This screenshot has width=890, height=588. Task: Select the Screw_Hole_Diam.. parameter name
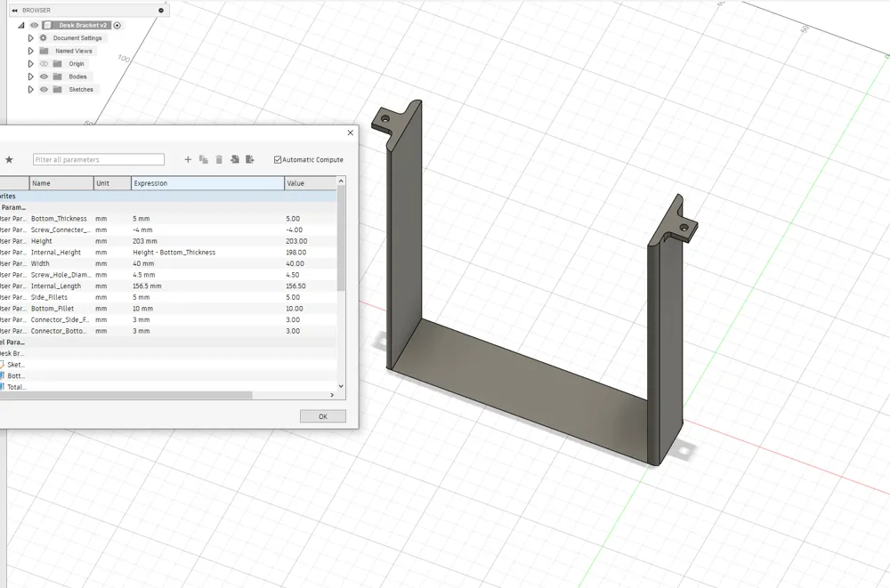click(x=61, y=275)
